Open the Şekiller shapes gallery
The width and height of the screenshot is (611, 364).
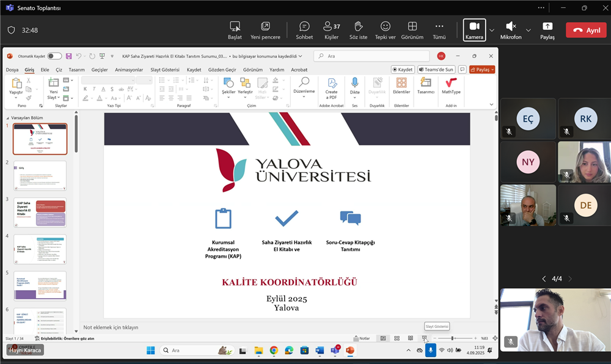tap(229, 87)
